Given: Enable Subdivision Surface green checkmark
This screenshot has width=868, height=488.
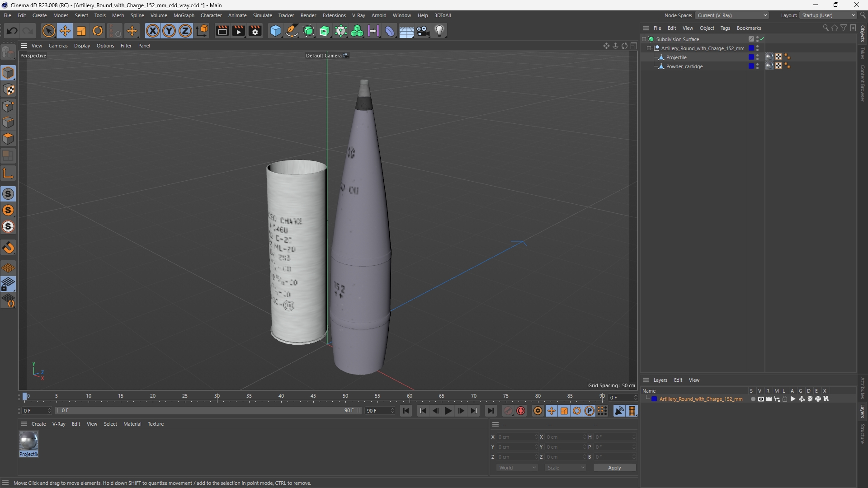Looking at the screenshot, I should [762, 39].
